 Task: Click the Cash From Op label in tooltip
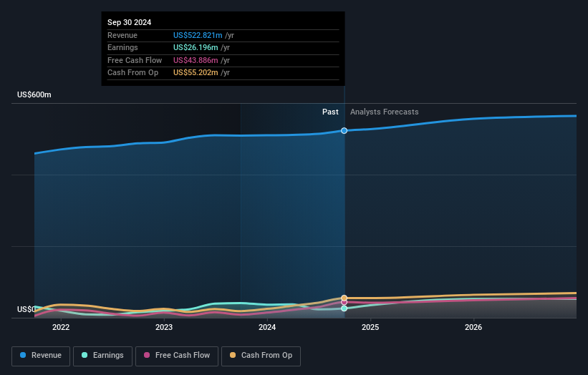coord(132,73)
